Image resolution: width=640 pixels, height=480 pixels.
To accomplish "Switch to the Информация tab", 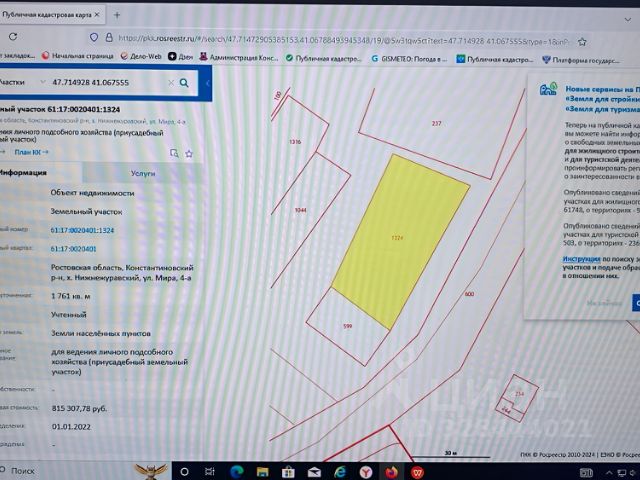I will (x=23, y=173).
